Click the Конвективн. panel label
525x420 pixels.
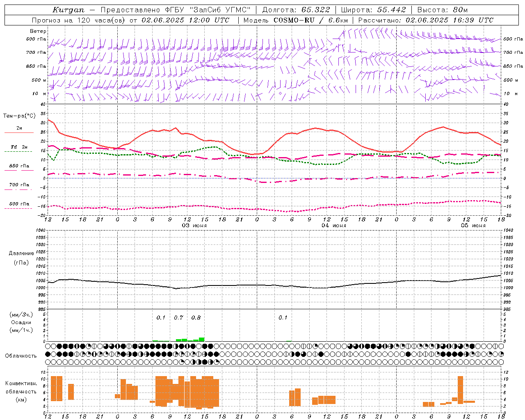[21, 383]
